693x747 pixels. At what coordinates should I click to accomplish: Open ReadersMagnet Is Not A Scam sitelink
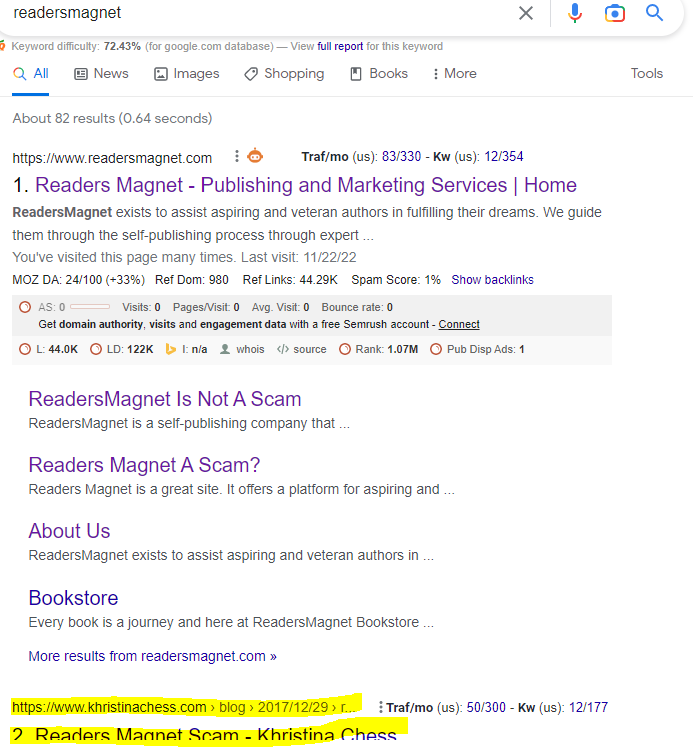165,399
